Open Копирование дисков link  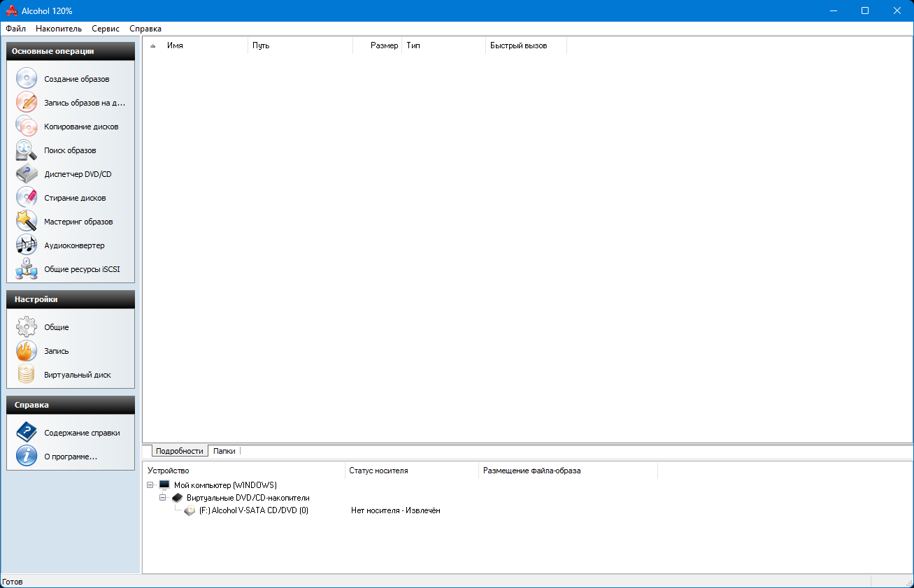pos(81,127)
